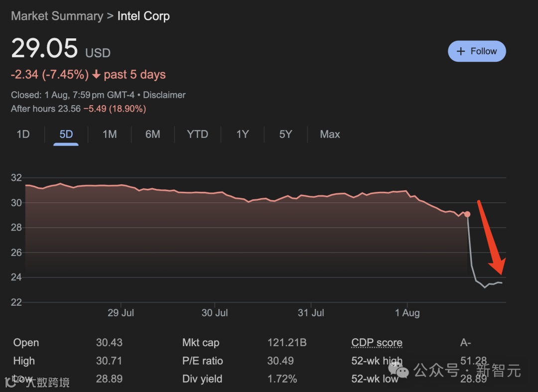Click the pink closing price dot
538x392 pixels.
467,214
